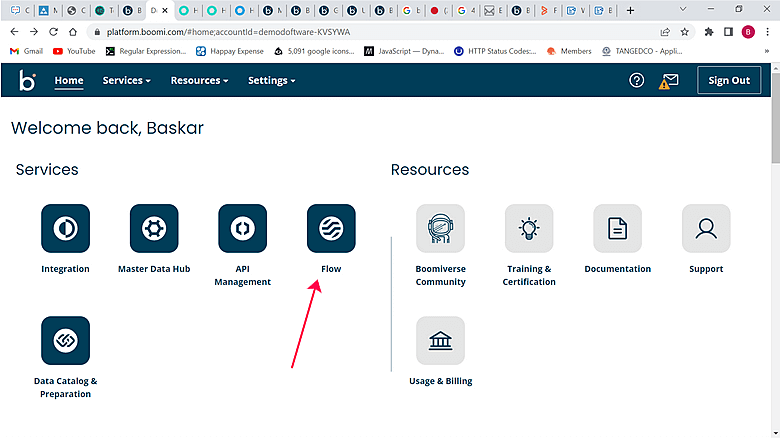The height and width of the screenshot is (438, 780).
Task: Open the browser extensions puzzle icon
Action: [x=709, y=32]
